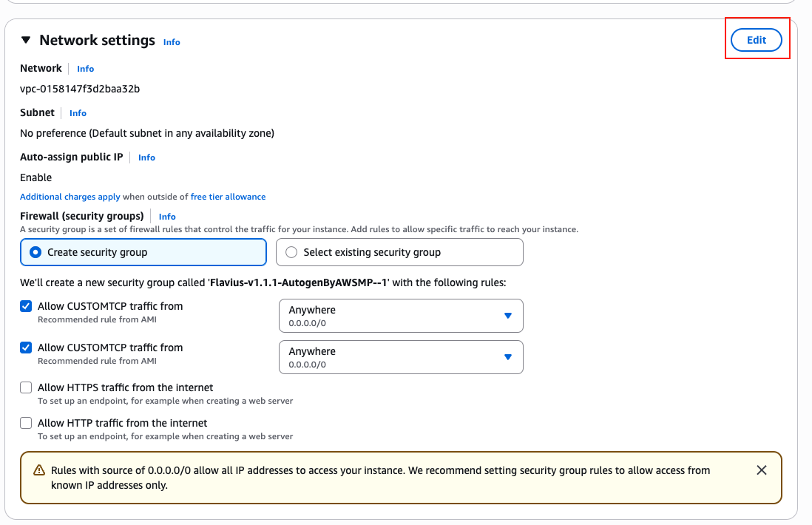This screenshot has width=812, height=525.
Task: Enable Allow HTTP traffic from the internet
Action: pos(27,423)
